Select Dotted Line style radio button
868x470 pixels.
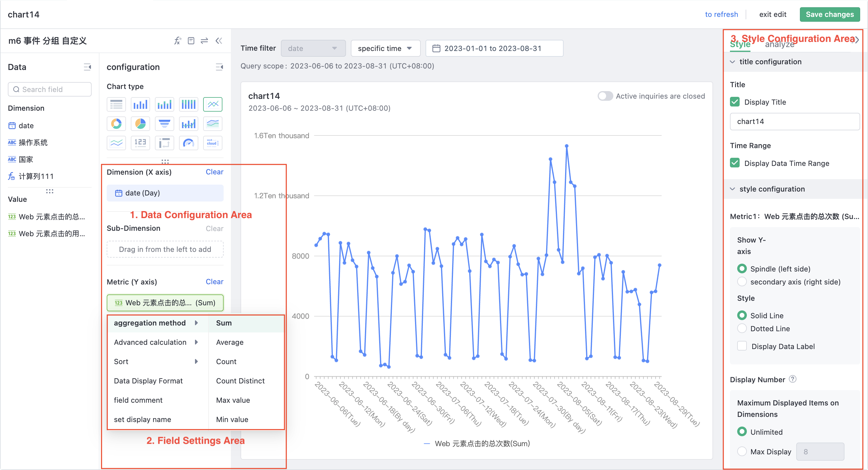pyautogui.click(x=742, y=328)
